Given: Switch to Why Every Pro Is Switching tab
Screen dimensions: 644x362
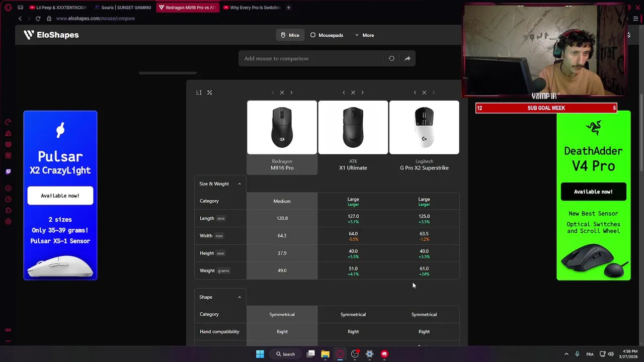Looking at the screenshot, I should coord(252,8).
